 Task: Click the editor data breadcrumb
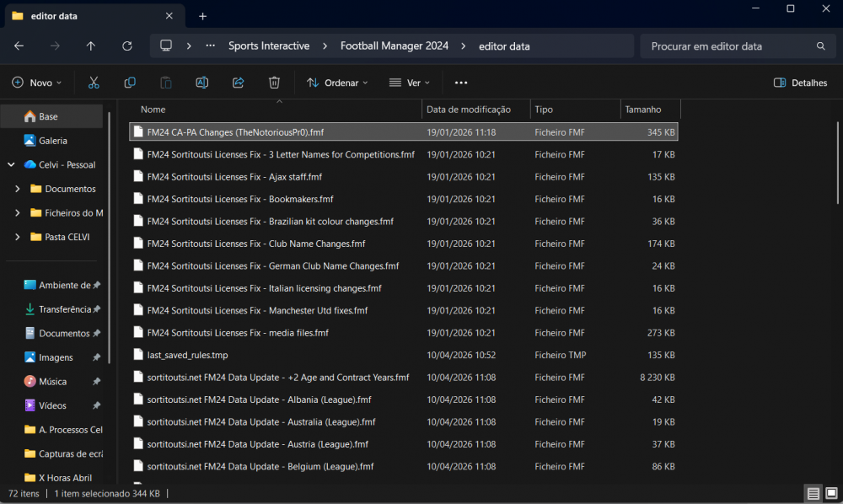point(504,46)
